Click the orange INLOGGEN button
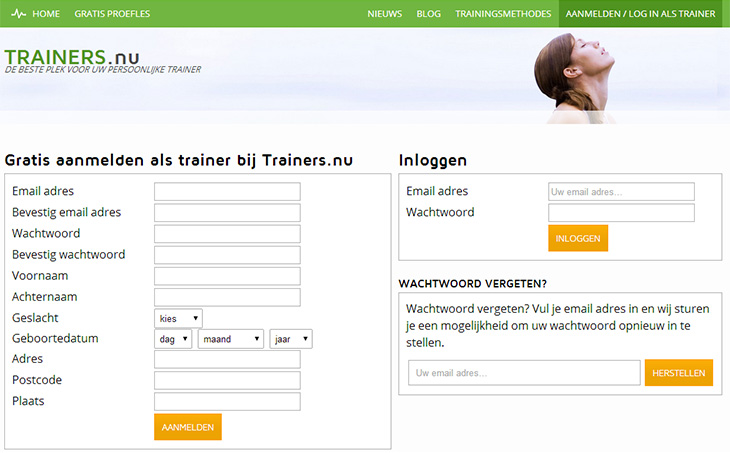The width and height of the screenshot is (730, 453). tap(578, 238)
